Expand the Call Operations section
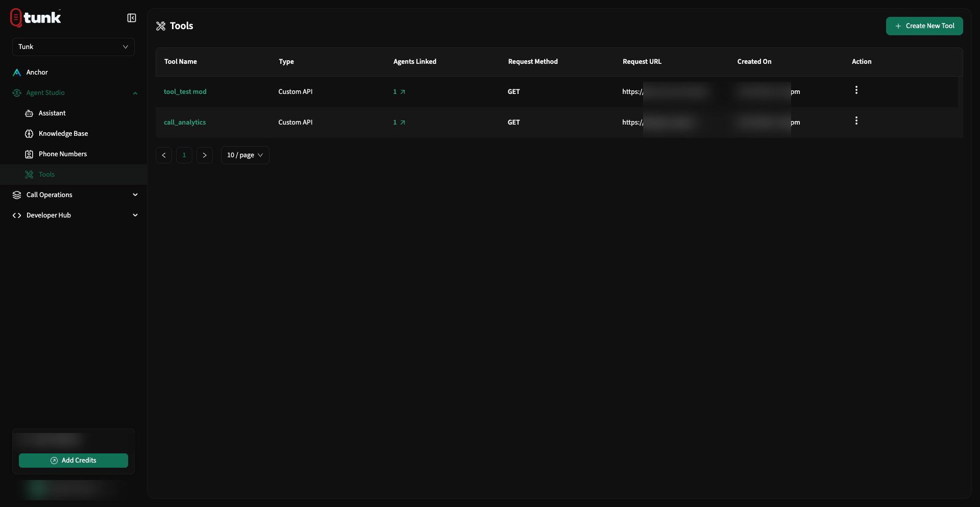 pos(73,195)
